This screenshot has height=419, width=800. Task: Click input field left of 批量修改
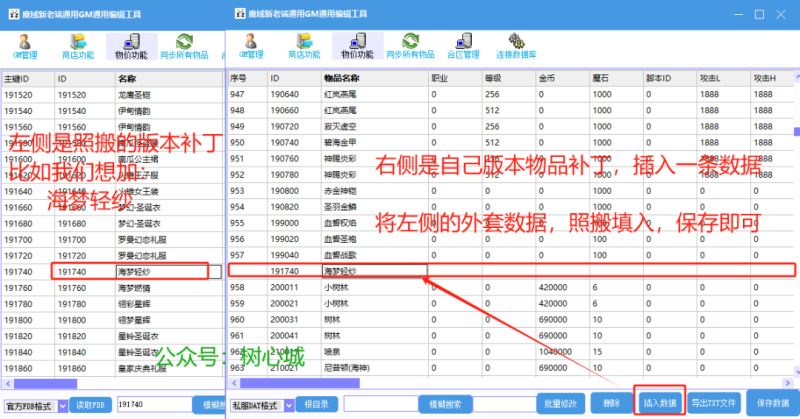pos(505,404)
